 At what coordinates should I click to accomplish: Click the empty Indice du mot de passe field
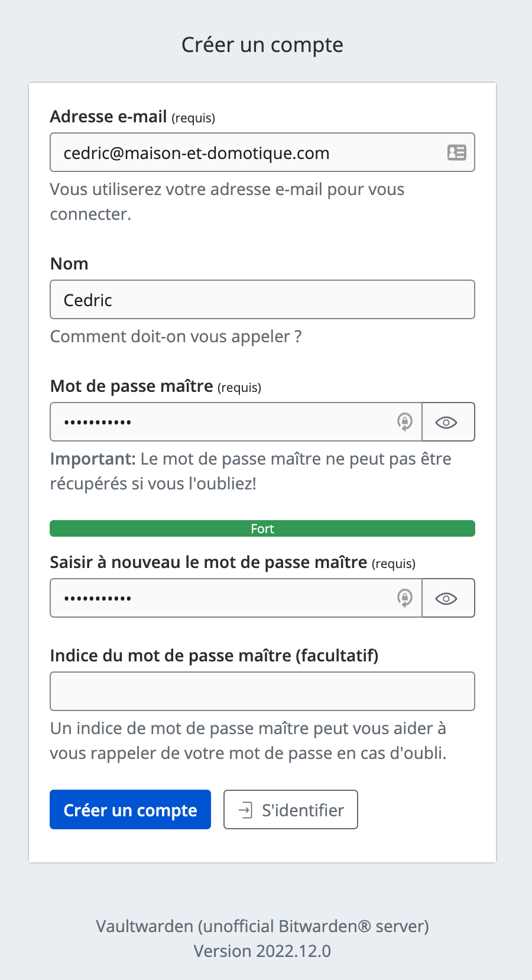262,691
